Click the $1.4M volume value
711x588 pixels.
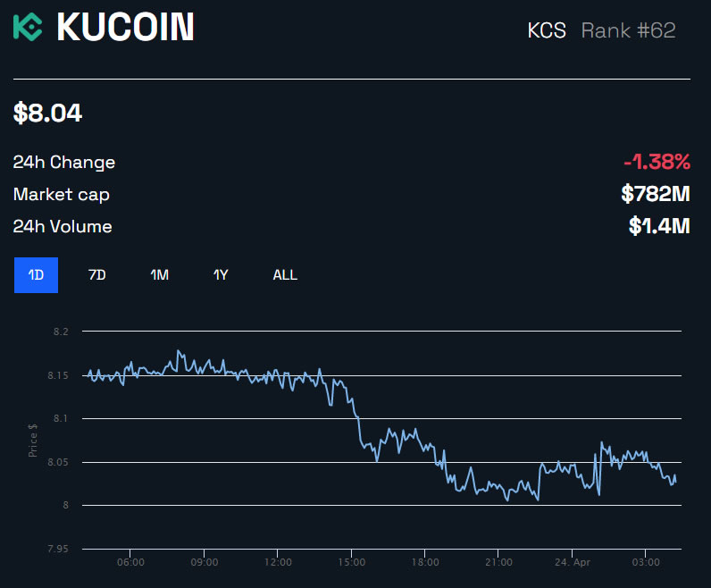pyautogui.click(x=659, y=226)
